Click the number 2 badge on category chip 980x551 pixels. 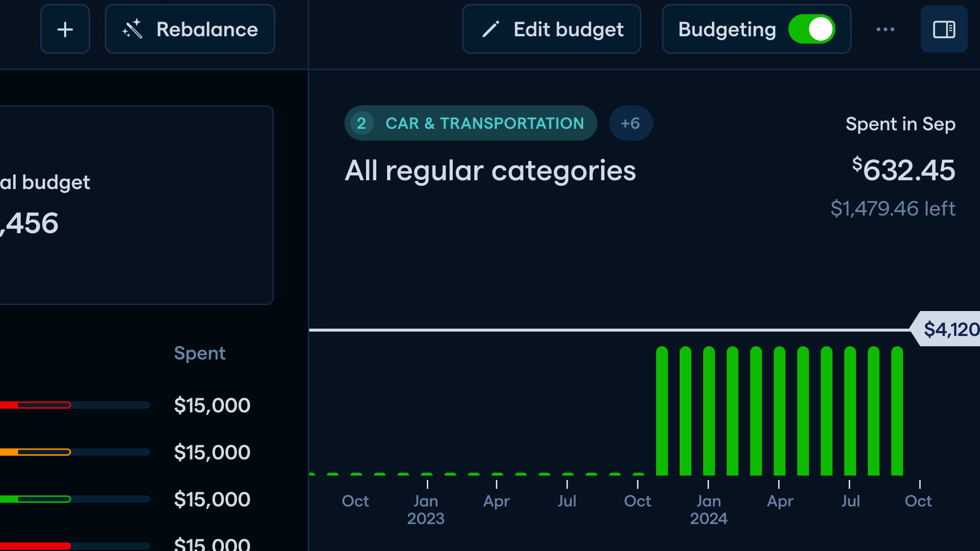[x=362, y=123]
